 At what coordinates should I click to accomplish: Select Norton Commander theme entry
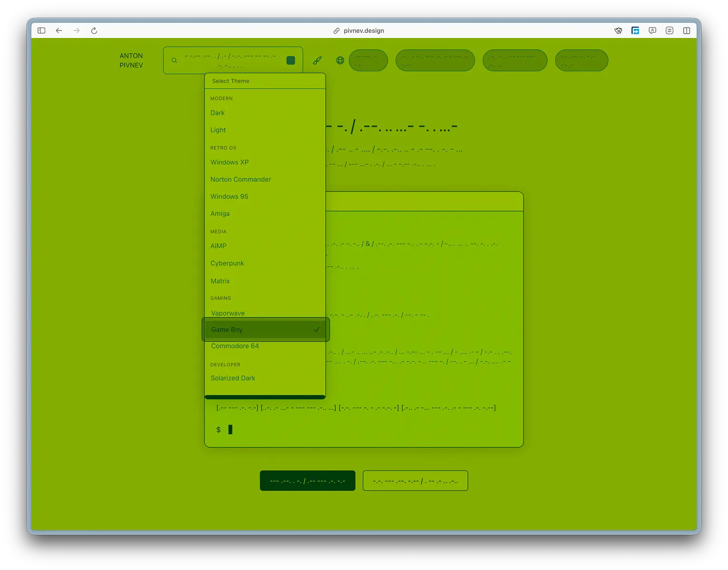click(x=241, y=179)
